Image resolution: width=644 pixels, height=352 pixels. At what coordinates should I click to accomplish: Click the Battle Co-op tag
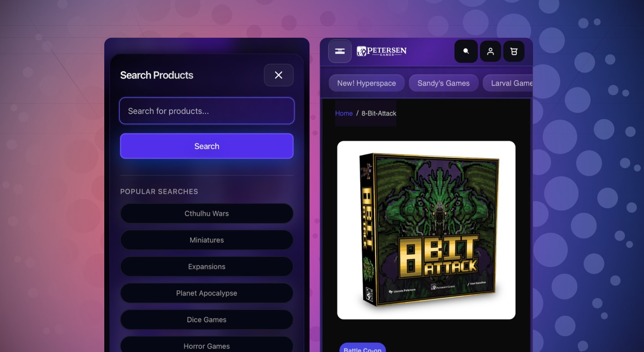pyautogui.click(x=363, y=348)
